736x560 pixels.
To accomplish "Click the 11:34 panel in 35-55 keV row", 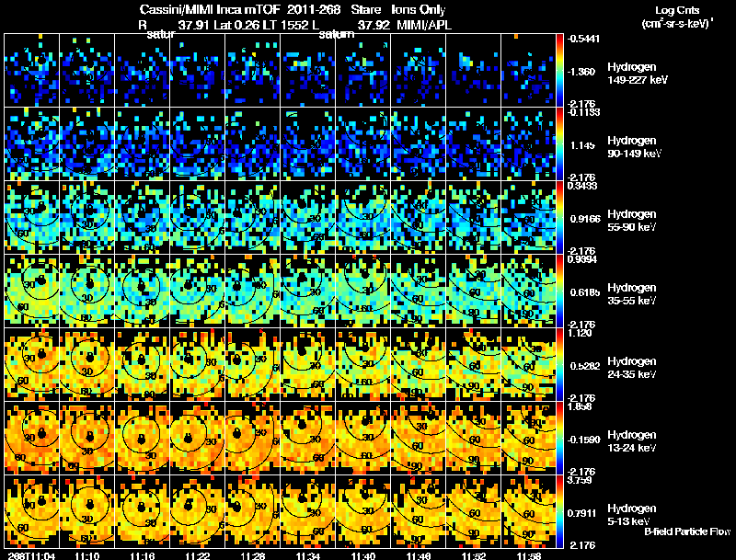I will click(307, 291).
